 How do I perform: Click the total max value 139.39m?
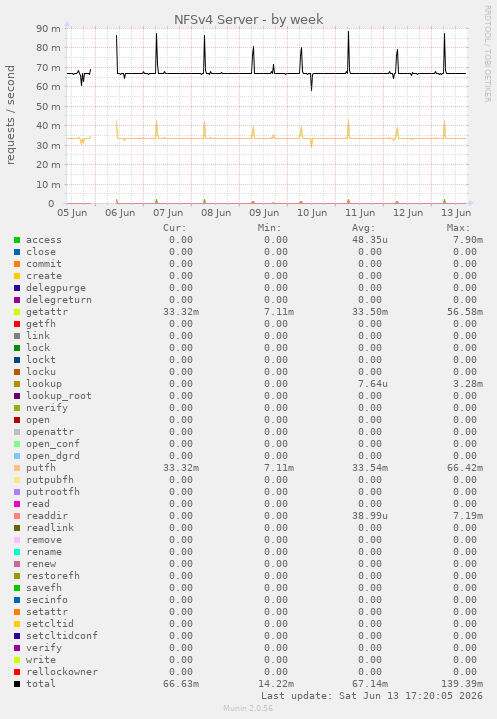(x=462, y=684)
